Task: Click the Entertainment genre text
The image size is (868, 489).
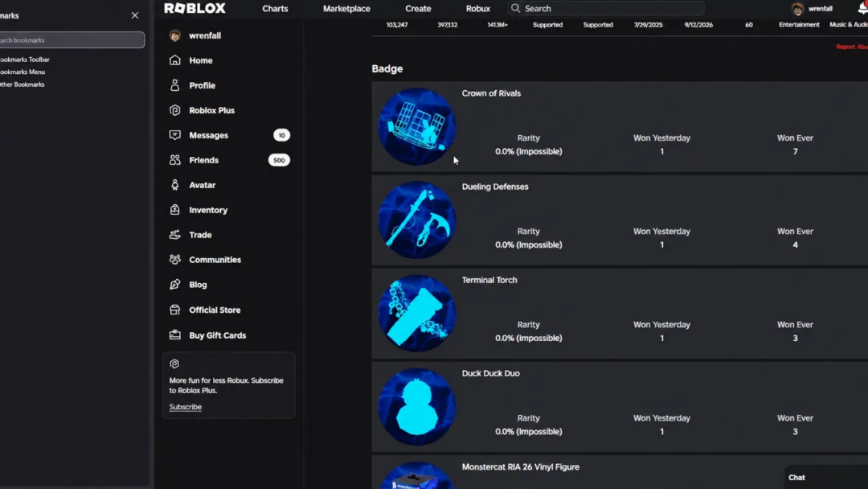Action: click(x=799, y=25)
